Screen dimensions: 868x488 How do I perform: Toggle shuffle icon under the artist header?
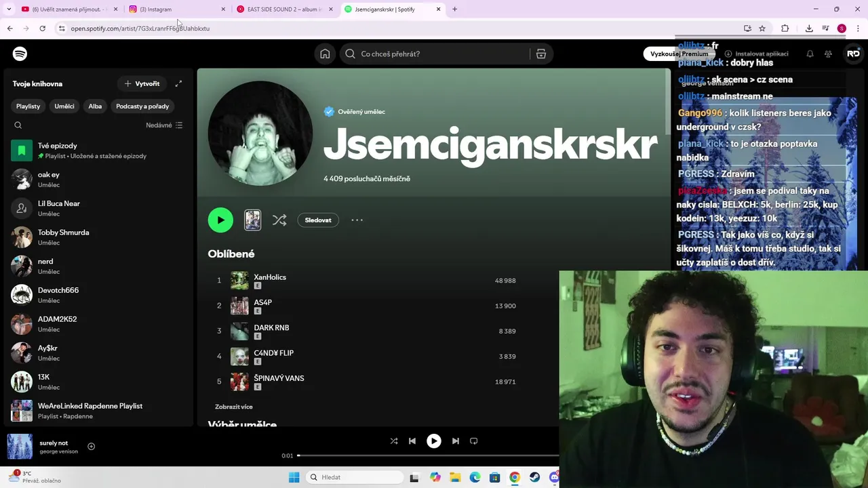[x=279, y=220]
